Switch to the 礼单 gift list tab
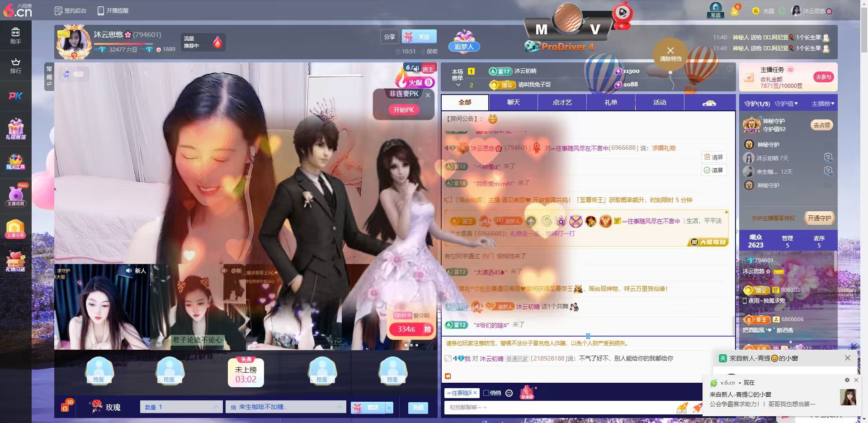This screenshot has height=423, width=868. point(611,103)
